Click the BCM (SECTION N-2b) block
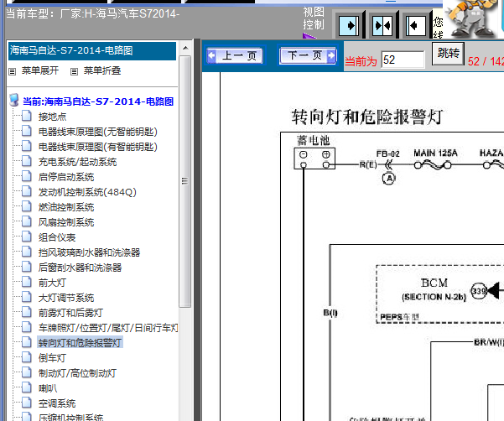The height and width of the screenshot is (421, 504). [x=434, y=289]
